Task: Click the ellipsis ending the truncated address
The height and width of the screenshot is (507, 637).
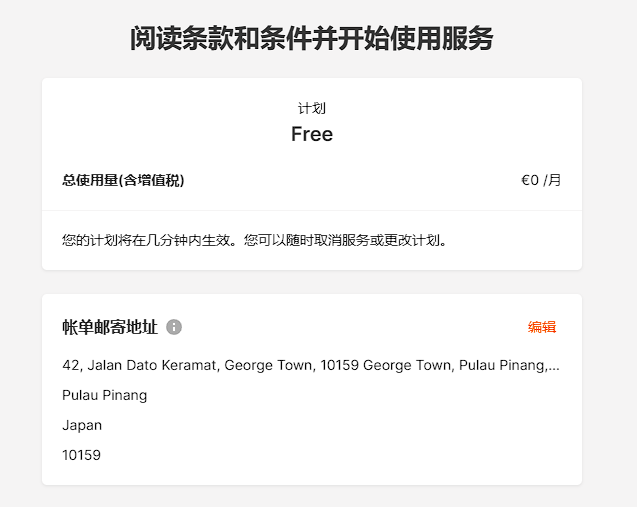Action: tap(554, 367)
